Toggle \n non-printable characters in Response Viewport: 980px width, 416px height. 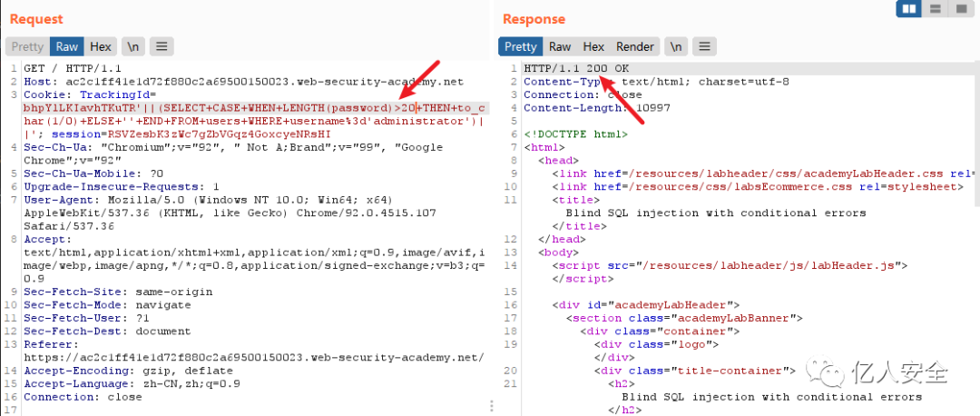[x=676, y=46]
